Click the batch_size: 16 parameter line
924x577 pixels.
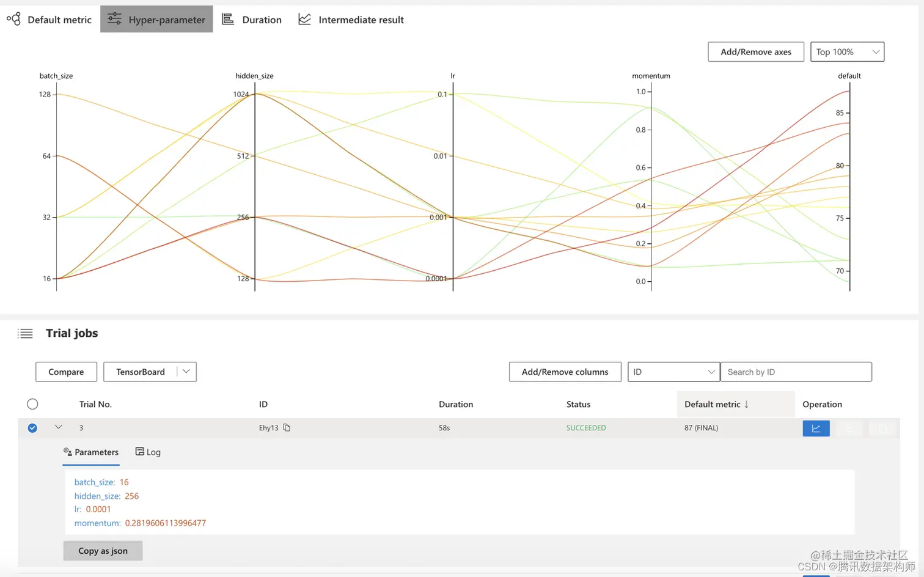[x=101, y=482]
